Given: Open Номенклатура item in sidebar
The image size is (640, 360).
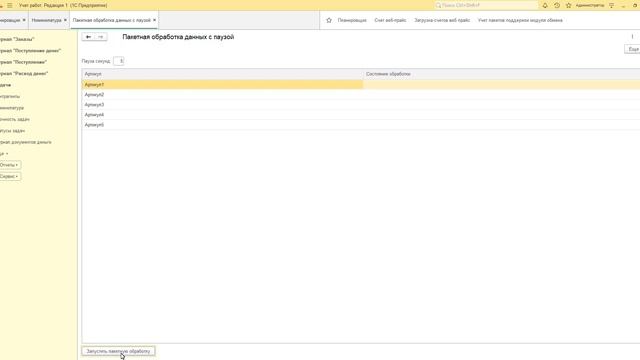Looking at the screenshot, I should [x=12, y=108].
